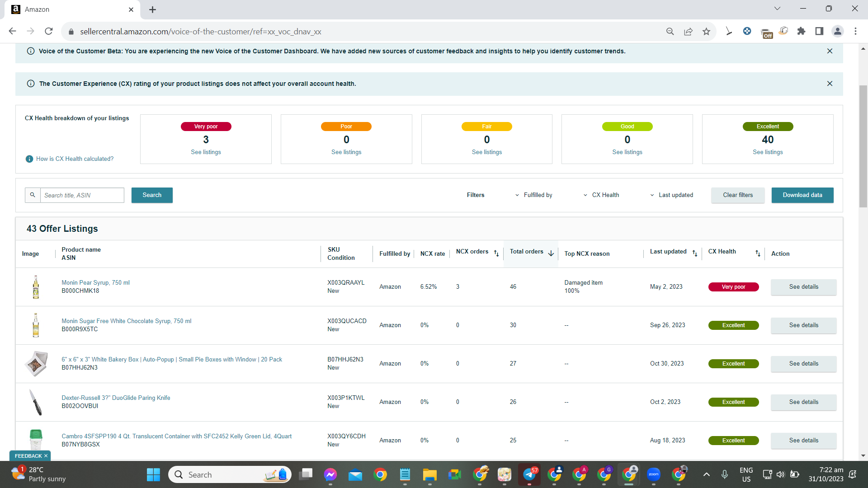Open Monin Pear Syrup product link
Viewport: 868px width, 488px height.
(95, 283)
